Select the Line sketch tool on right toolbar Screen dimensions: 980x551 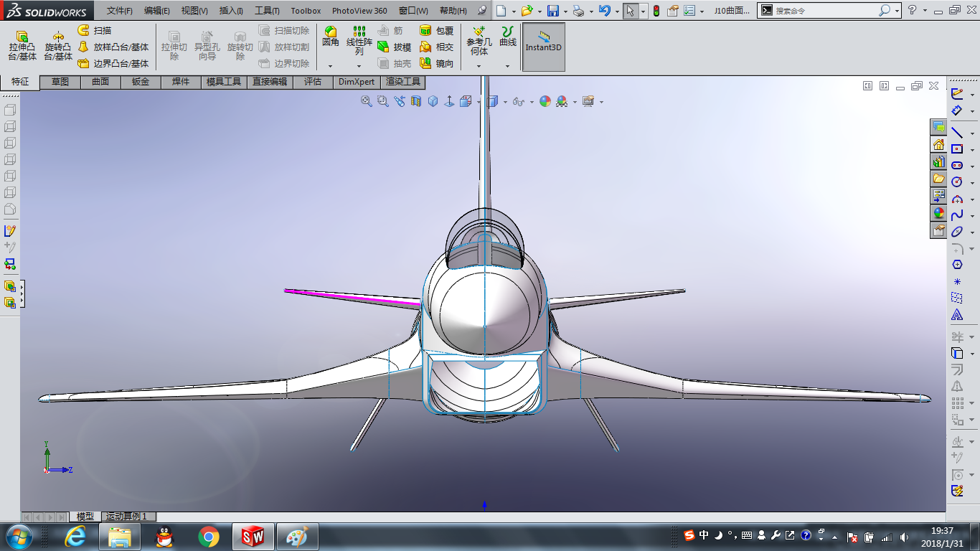(957, 132)
